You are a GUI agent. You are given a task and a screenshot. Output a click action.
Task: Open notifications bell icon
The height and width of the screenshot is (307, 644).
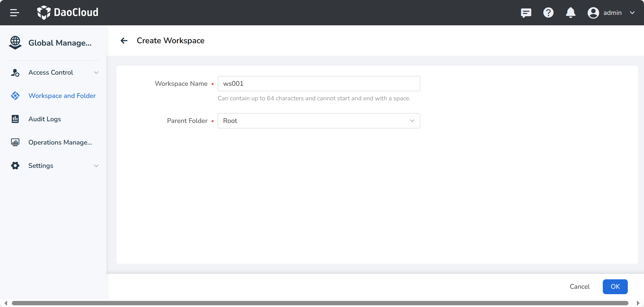coord(570,13)
